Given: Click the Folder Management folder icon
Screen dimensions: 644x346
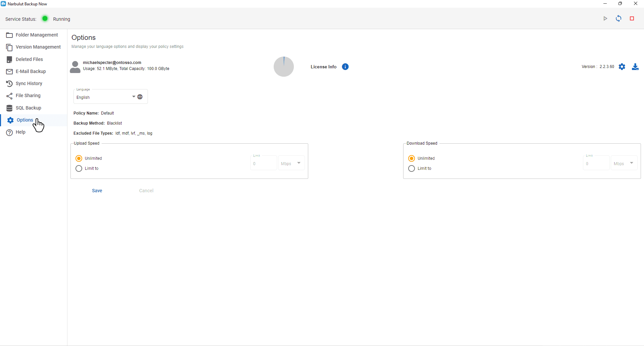Looking at the screenshot, I should tap(9, 35).
